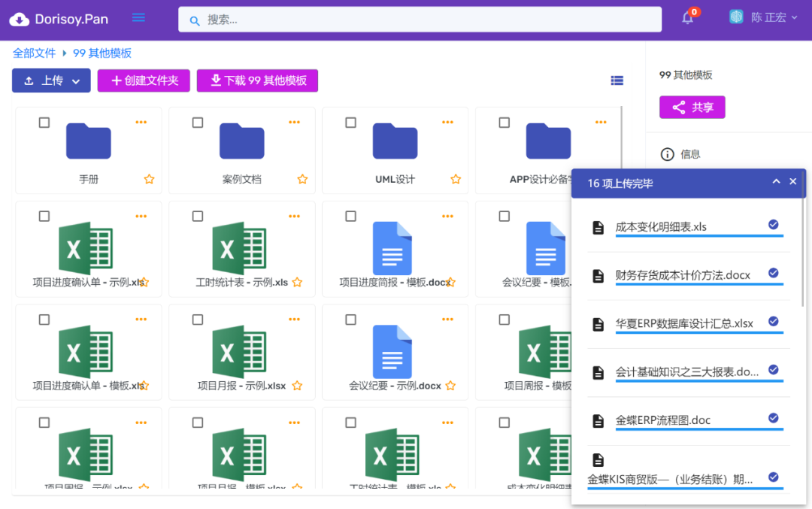Open more options for 手册 folder
812x509 pixels.
point(141,123)
